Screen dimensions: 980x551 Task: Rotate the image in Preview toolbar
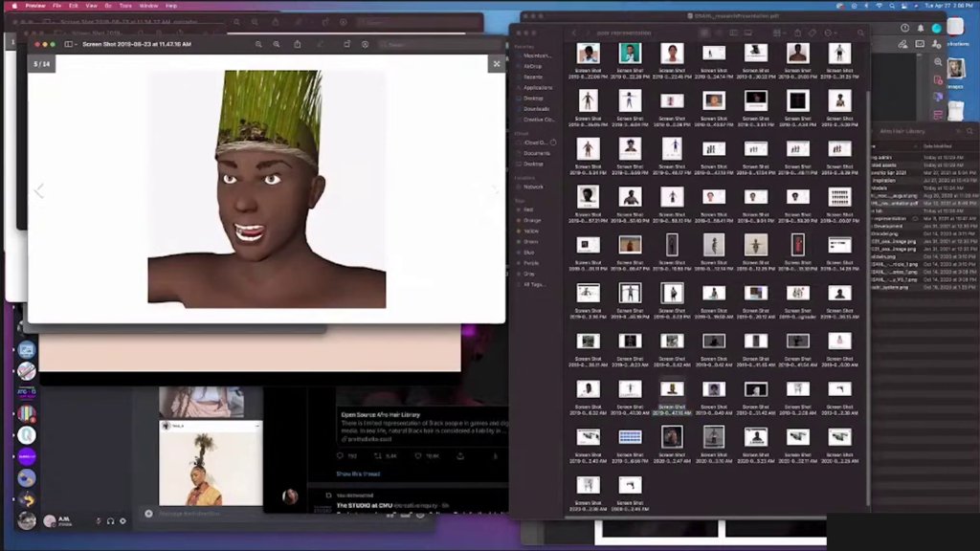coord(346,44)
